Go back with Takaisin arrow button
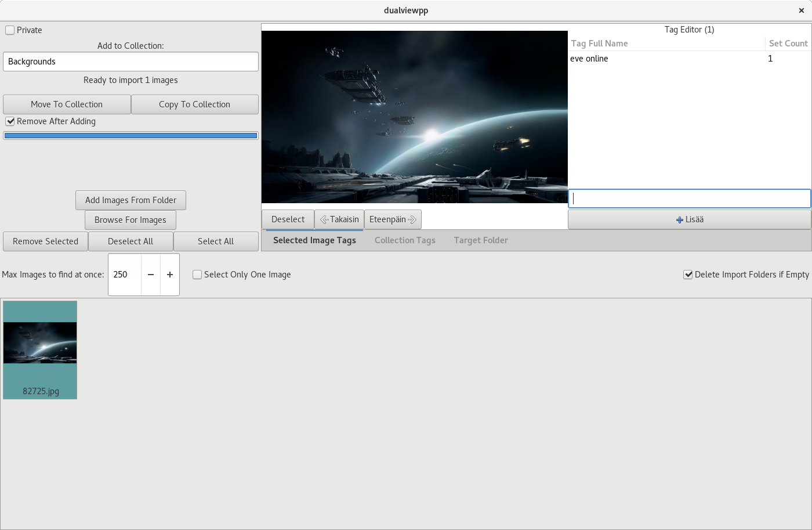 pyautogui.click(x=339, y=219)
